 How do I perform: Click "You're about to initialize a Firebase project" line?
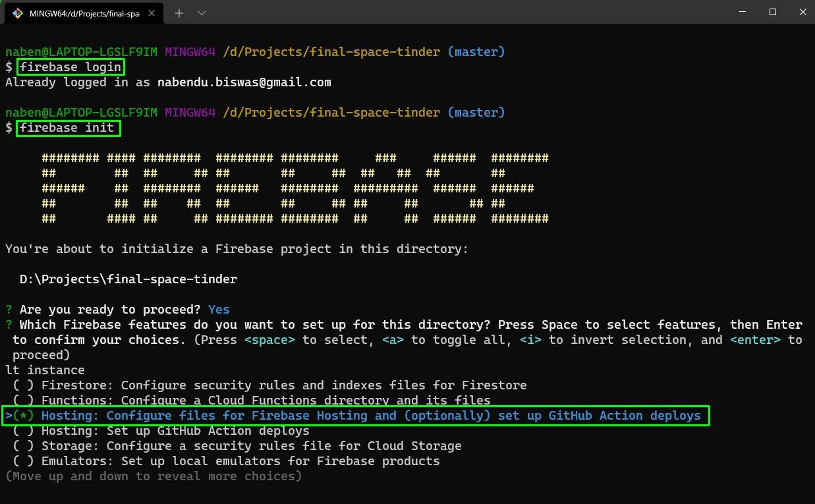coord(237,249)
